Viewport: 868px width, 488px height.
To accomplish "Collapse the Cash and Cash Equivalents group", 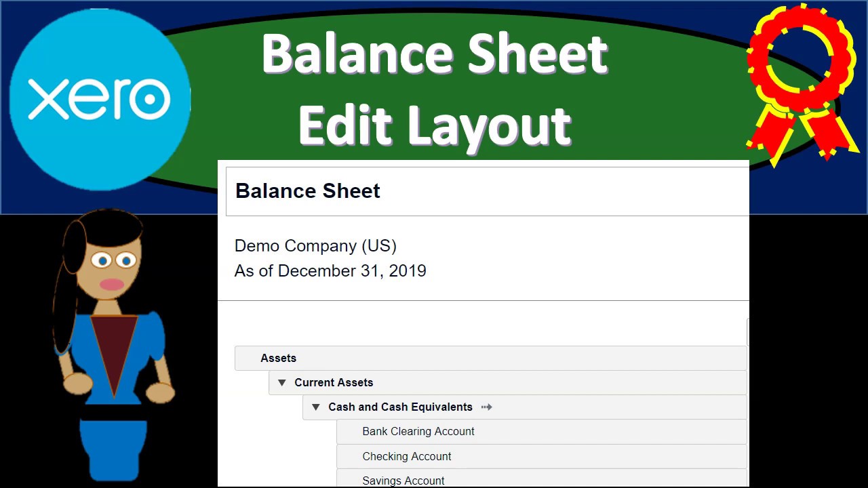I will (316, 407).
